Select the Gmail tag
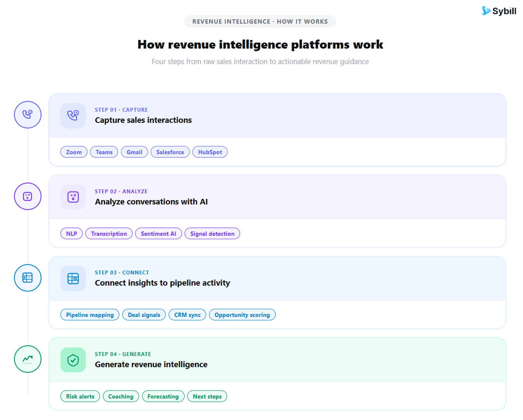 point(134,152)
